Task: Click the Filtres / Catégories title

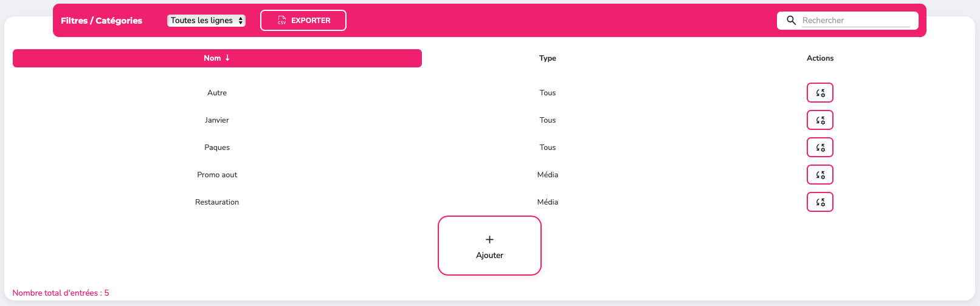Action: point(102,21)
